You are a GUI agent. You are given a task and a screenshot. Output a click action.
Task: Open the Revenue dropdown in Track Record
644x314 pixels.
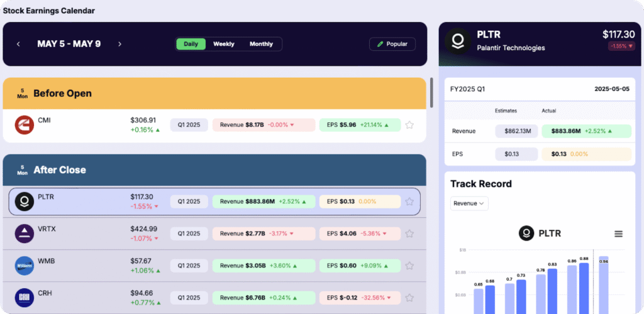pyautogui.click(x=469, y=203)
